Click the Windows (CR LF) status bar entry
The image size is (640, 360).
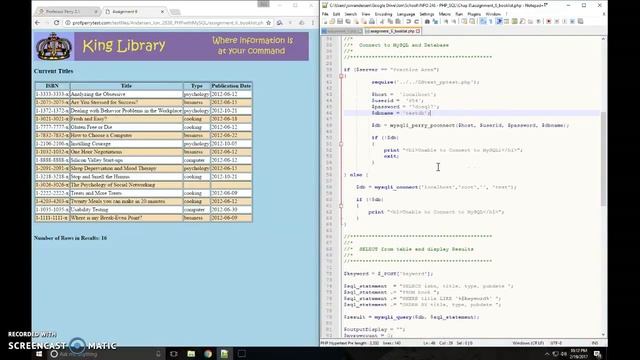point(529,343)
